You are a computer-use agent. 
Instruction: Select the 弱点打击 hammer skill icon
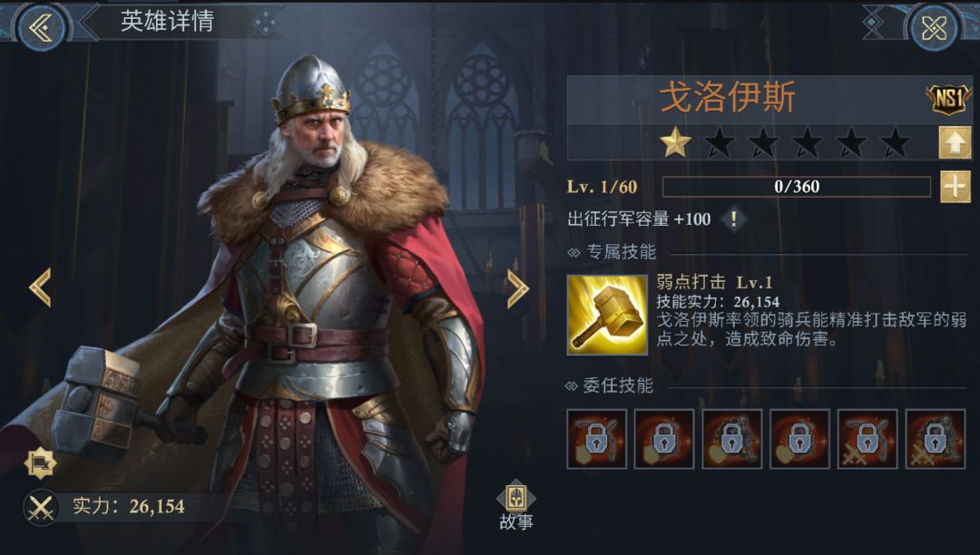[607, 316]
